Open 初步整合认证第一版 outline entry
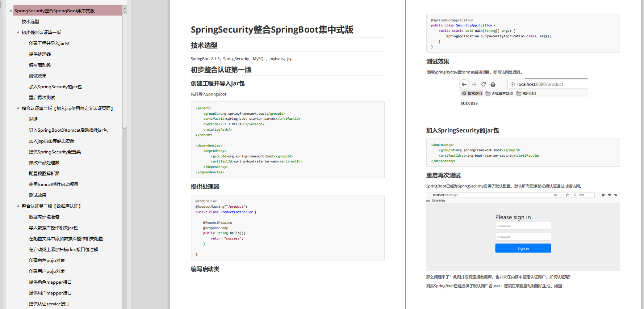The width and height of the screenshot is (644, 309). click(x=41, y=33)
